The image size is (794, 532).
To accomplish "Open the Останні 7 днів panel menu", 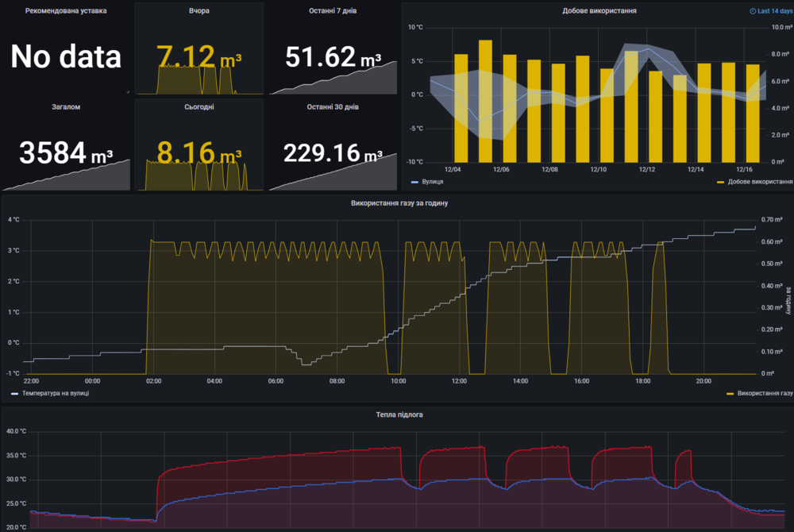I will pos(333,10).
